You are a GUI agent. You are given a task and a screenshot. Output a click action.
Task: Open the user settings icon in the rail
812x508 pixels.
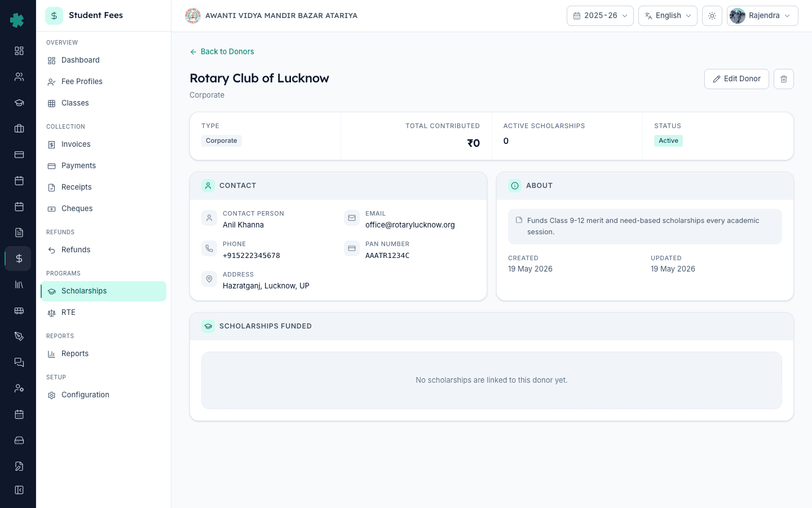[x=19, y=388]
